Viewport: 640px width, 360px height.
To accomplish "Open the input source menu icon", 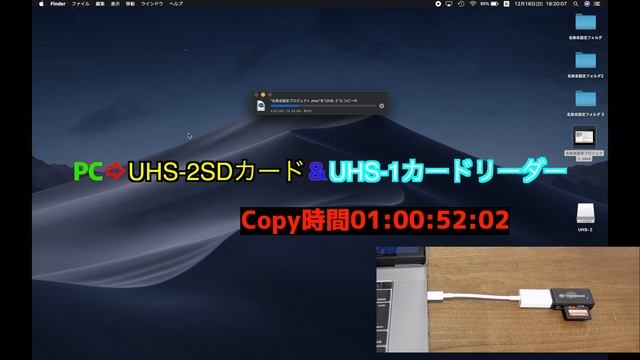I will [x=506, y=4].
